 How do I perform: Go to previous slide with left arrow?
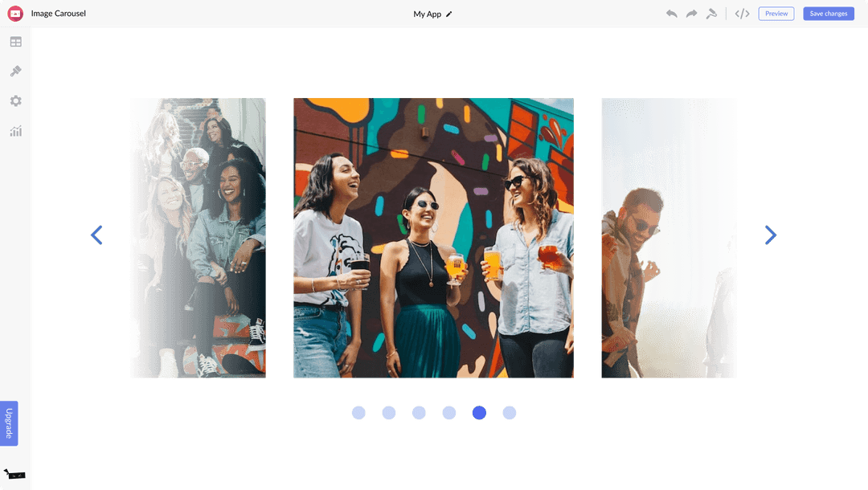pos(96,235)
